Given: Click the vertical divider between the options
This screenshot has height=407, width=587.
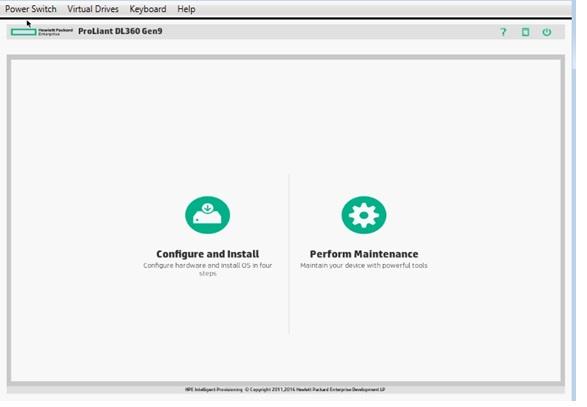Looking at the screenshot, I should pos(289,254).
